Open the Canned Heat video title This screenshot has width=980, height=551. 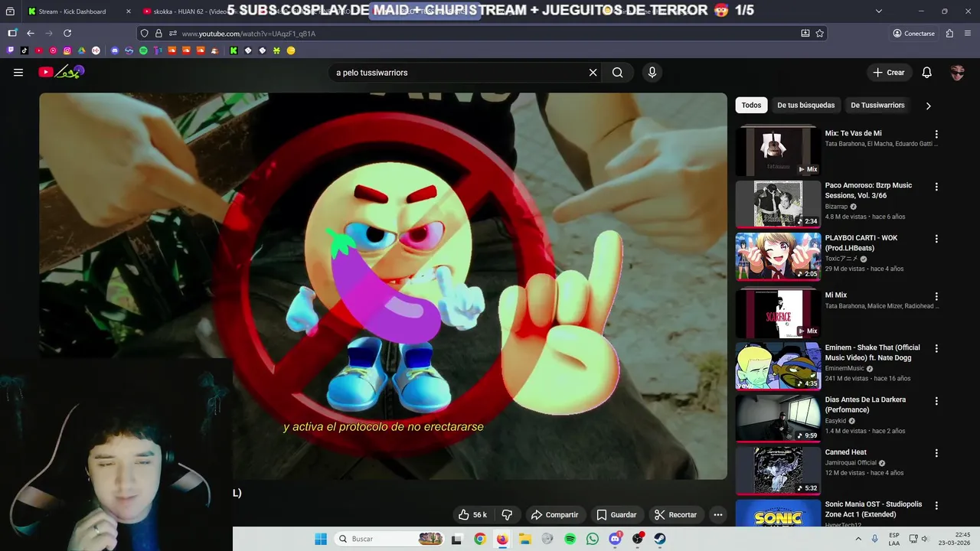coord(846,452)
